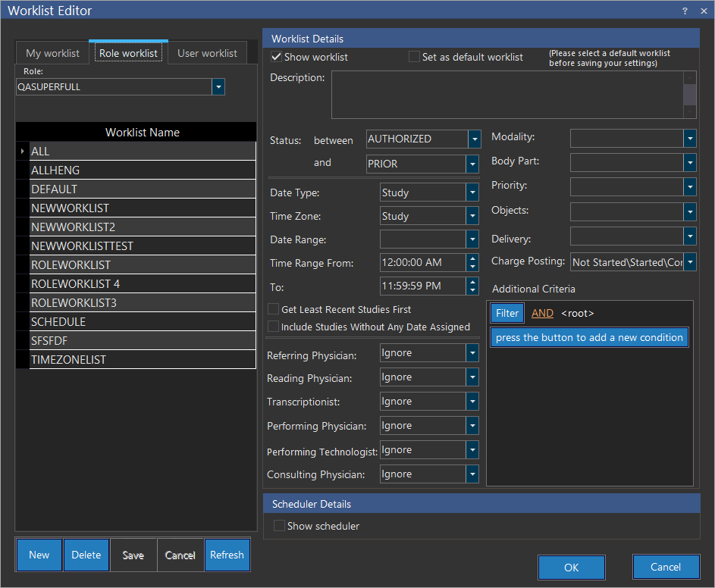
Task: Enable Set as default worklist checkbox
Action: pos(414,57)
